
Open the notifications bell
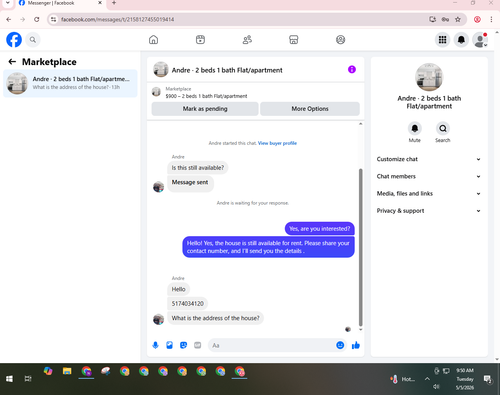pos(461,40)
